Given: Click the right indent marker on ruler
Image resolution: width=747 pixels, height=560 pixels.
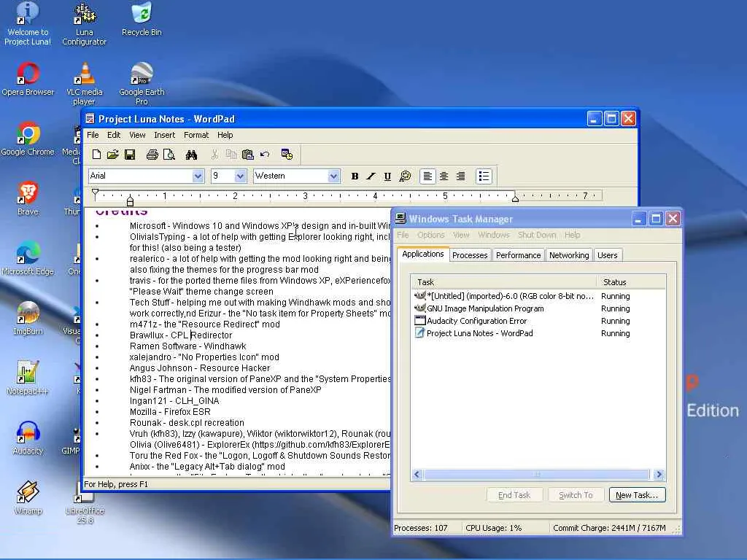Looking at the screenshot, I should 515,198.
